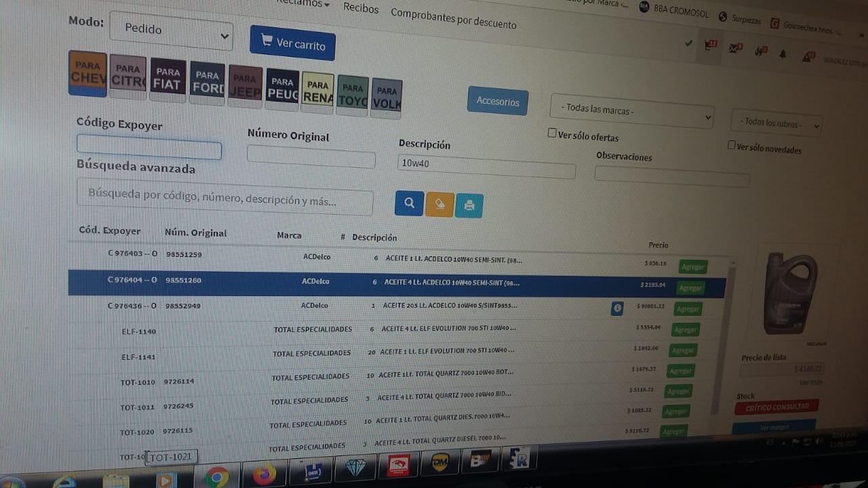This screenshot has height=488, width=868.
Task: Open the PARA PEUG brand tile
Action: [x=283, y=89]
